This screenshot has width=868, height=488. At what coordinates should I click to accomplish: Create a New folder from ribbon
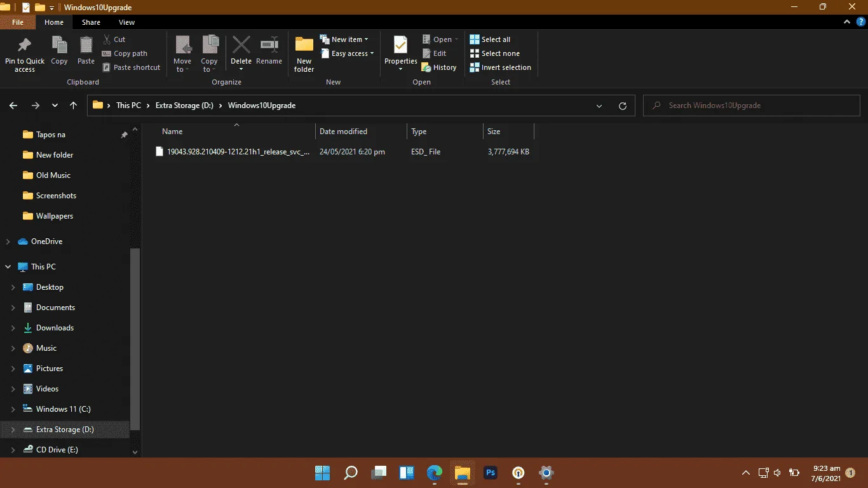pyautogui.click(x=304, y=54)
